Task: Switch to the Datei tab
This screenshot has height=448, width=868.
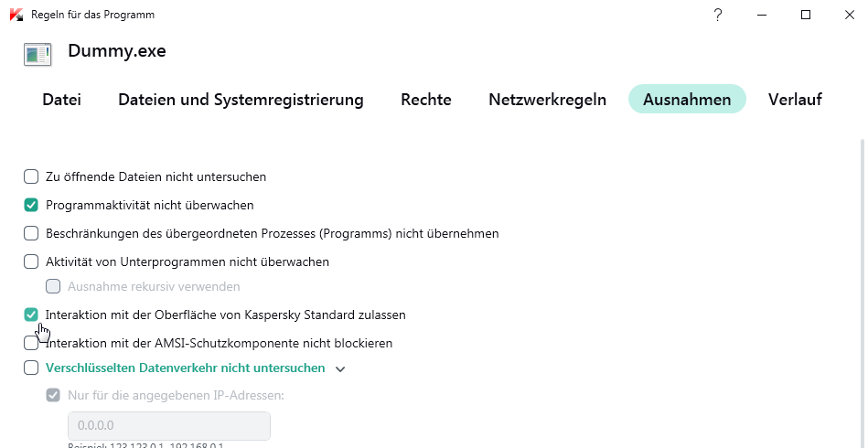Action: coord(61,100)
